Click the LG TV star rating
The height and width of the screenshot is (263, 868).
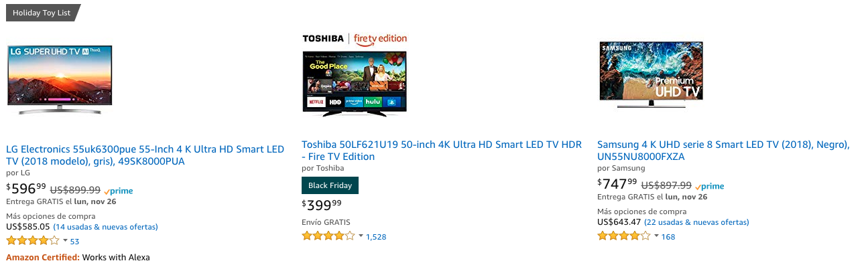[x=33, y=241]
